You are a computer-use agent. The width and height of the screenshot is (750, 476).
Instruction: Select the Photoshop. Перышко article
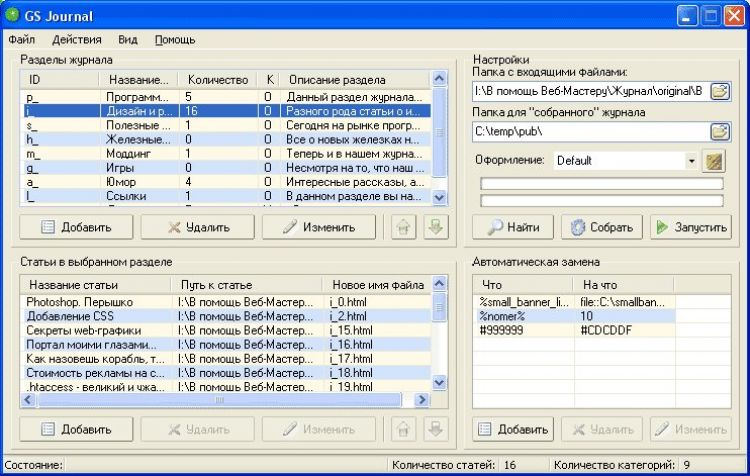point(226,302)
